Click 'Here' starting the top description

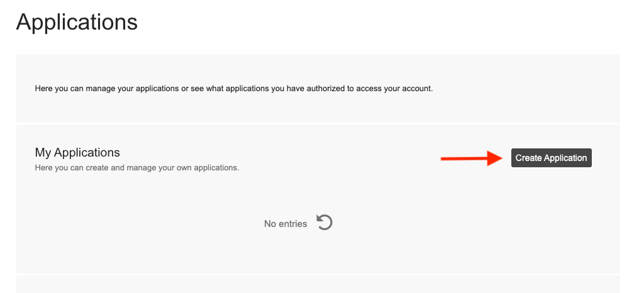43,89
